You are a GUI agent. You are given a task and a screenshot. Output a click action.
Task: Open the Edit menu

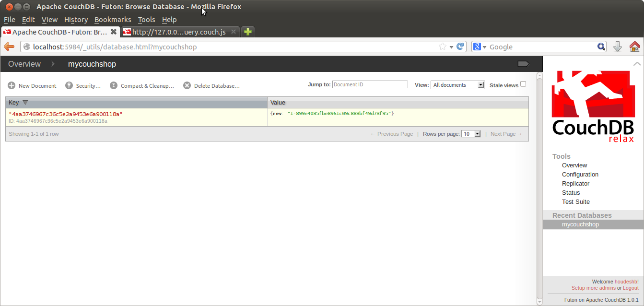28,20
